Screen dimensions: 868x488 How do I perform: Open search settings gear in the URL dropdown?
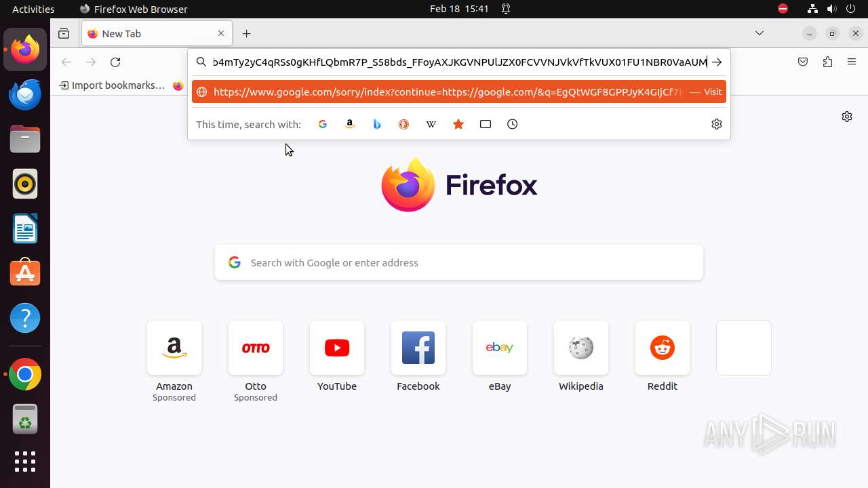(717, 124)
